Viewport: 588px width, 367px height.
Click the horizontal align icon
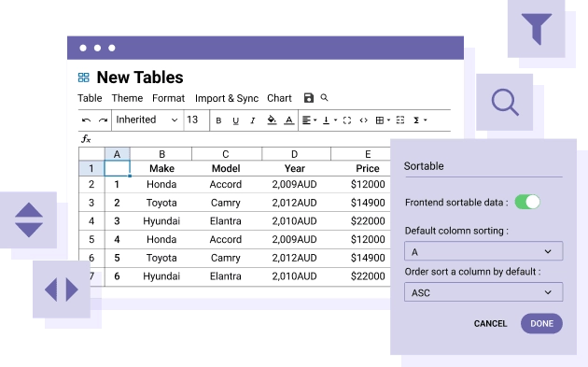click(x=307, y=120)
